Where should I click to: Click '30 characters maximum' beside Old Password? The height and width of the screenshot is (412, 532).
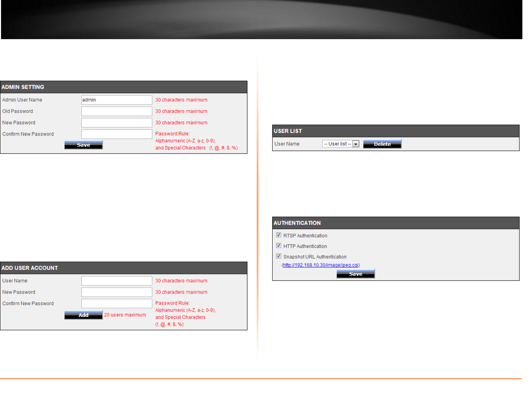pos(181,111)
